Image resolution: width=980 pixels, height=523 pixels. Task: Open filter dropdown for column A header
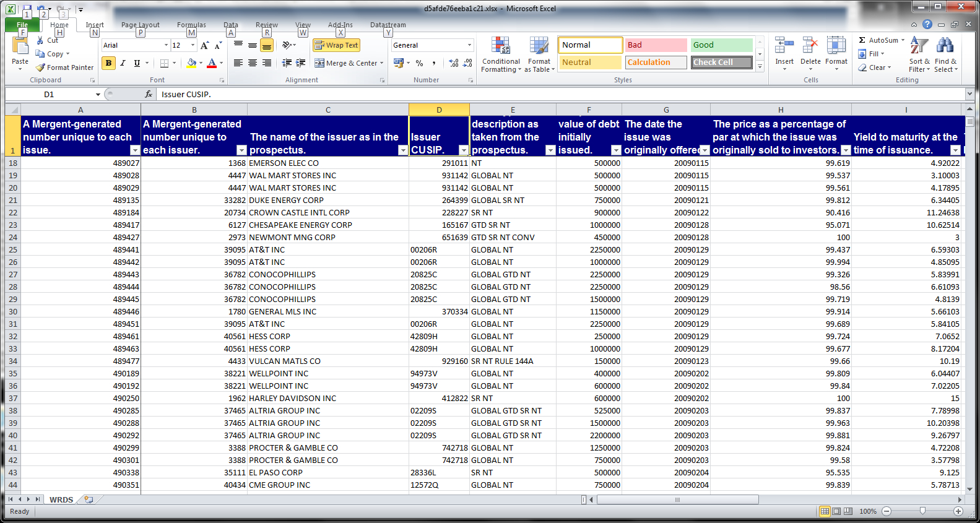click(135, 150)
